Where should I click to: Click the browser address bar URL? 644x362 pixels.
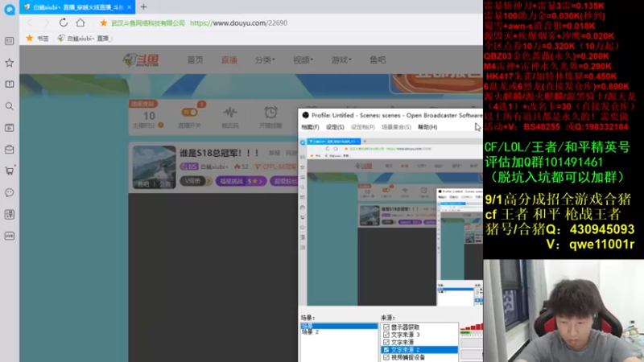point(238,23)
